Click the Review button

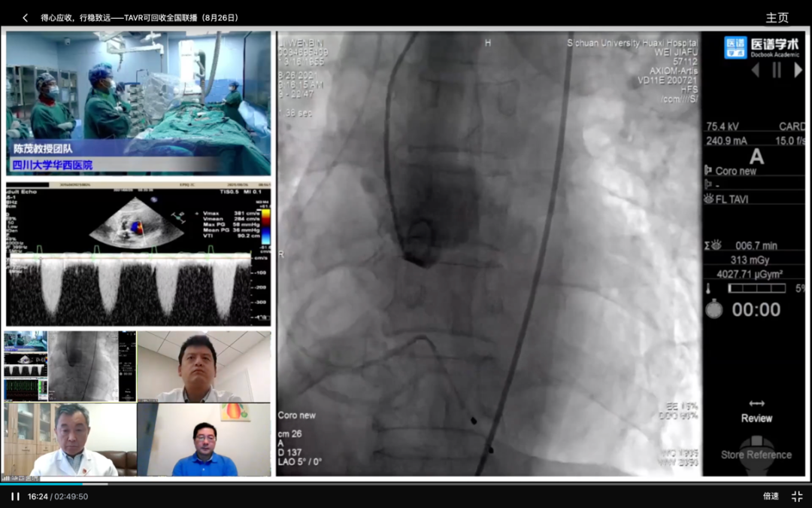[x=756, y=411]
